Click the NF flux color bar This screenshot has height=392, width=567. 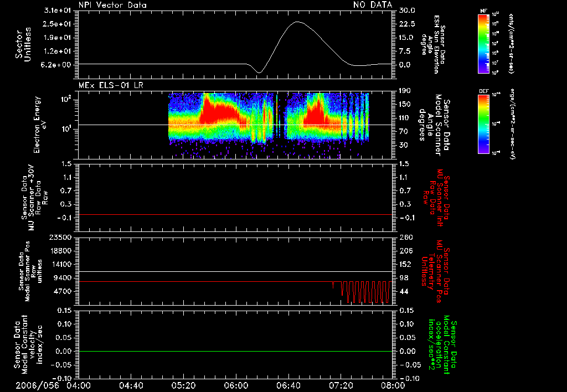point(483,43)
